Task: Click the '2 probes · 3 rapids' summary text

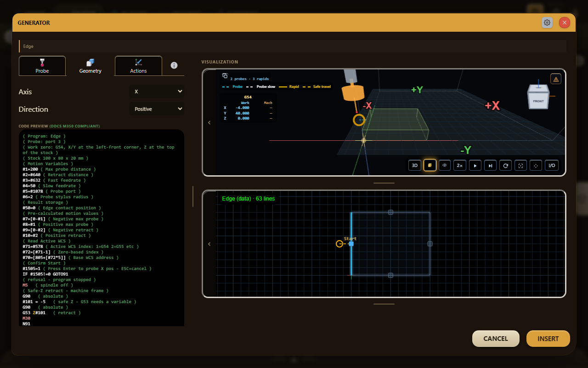Action: pyautogui.click(x=249, y=79)
